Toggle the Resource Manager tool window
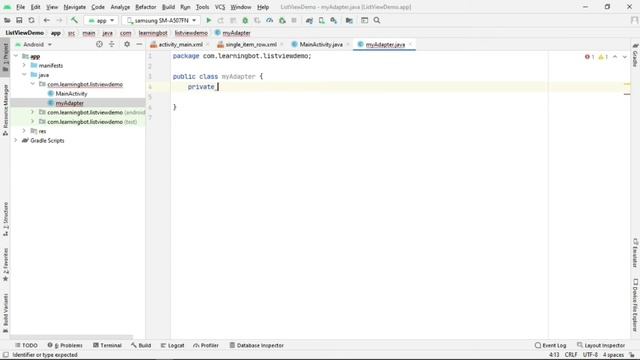The width and height of the screenshot is (640, 360). pyautogui.click(x=5, y=109)
